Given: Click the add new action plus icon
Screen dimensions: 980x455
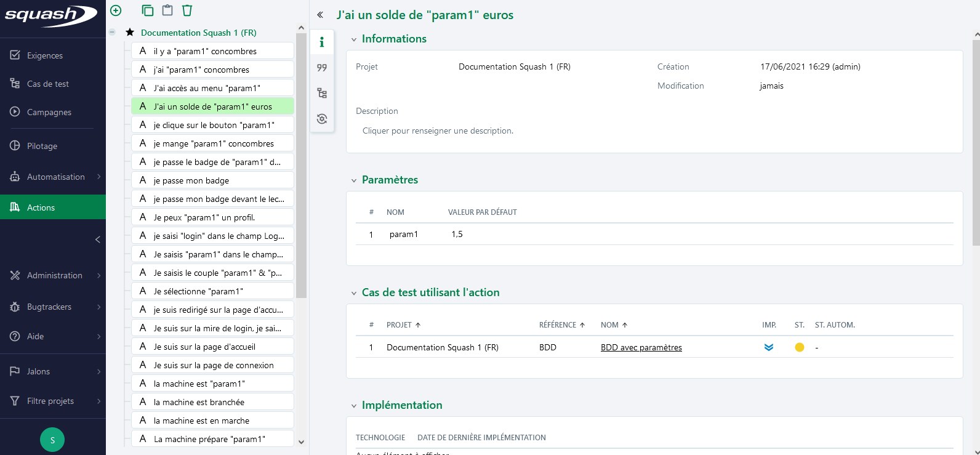Looking at the screenshot, I should (116, 10).
